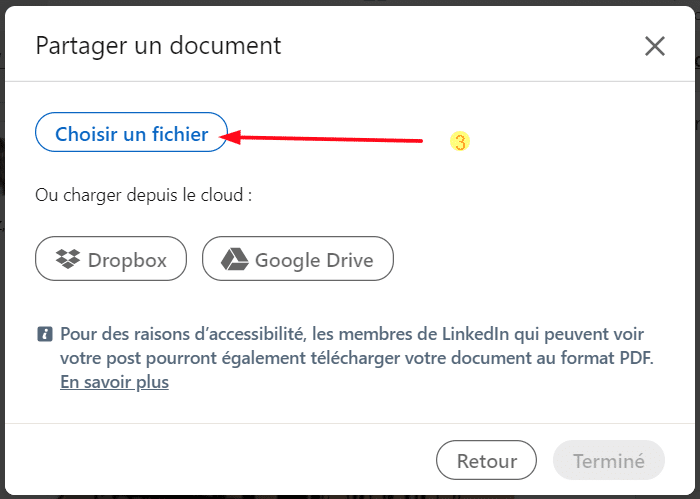Viewport: 700px width, 499px height.
Task: Click the greyed-out Terminé button
Action: coord(608,461)
